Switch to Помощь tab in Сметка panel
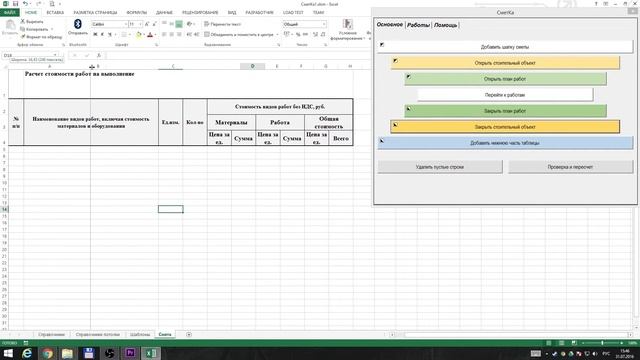This screenshot has width=640, height=360. [x=445, y=25]
